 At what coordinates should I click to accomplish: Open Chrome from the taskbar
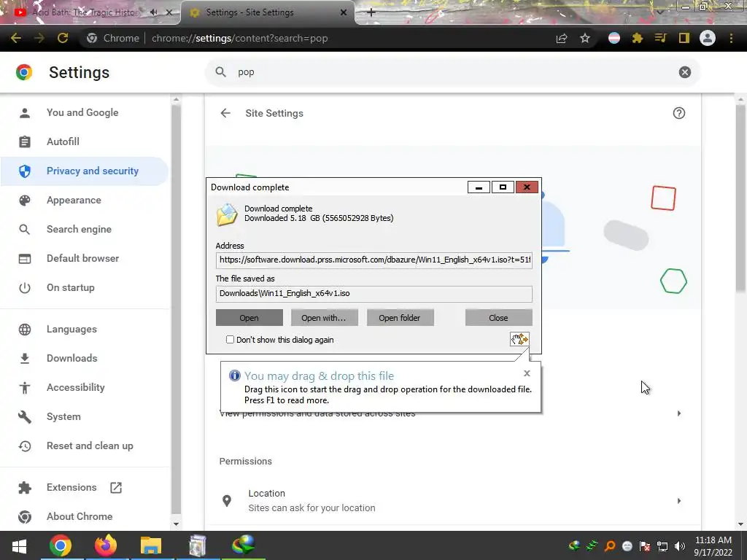[61, 545]
